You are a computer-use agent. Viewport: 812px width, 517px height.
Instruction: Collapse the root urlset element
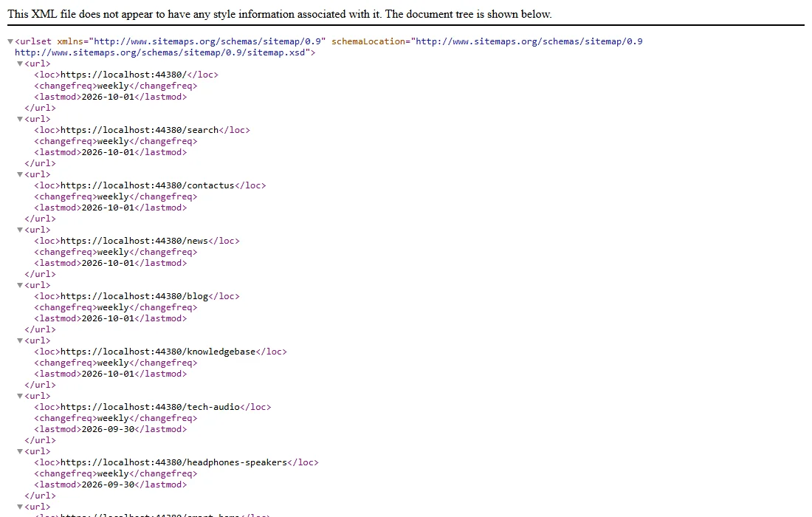tap(10, 41)
